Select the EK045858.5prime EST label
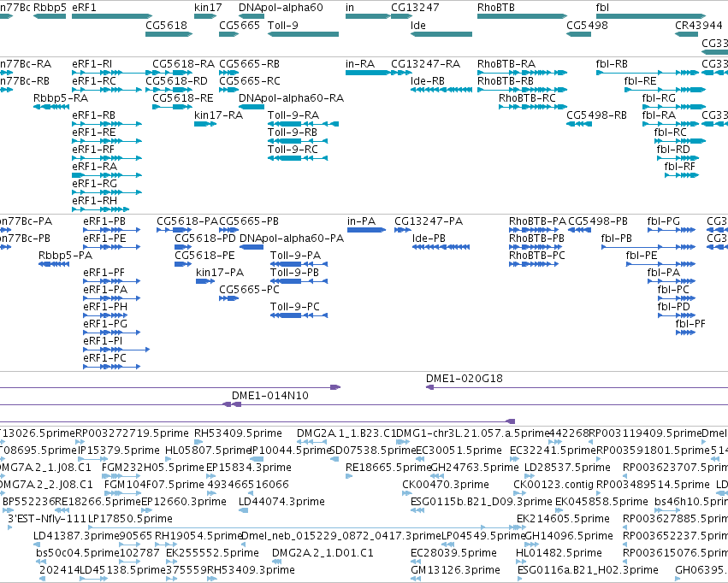The width and height of the screenshot is (728, 583). (601, 503)
